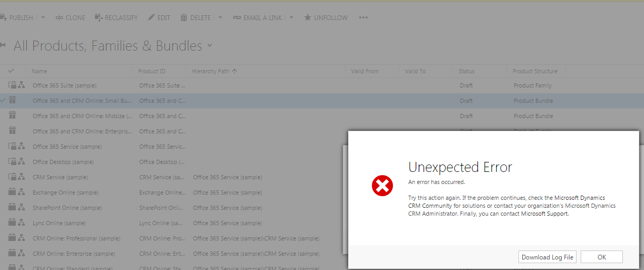The image size is (644, 270).
Task: Expand the Delete split-button dropdown arrow
Action: pyautogui.click(x=220, y=18)
